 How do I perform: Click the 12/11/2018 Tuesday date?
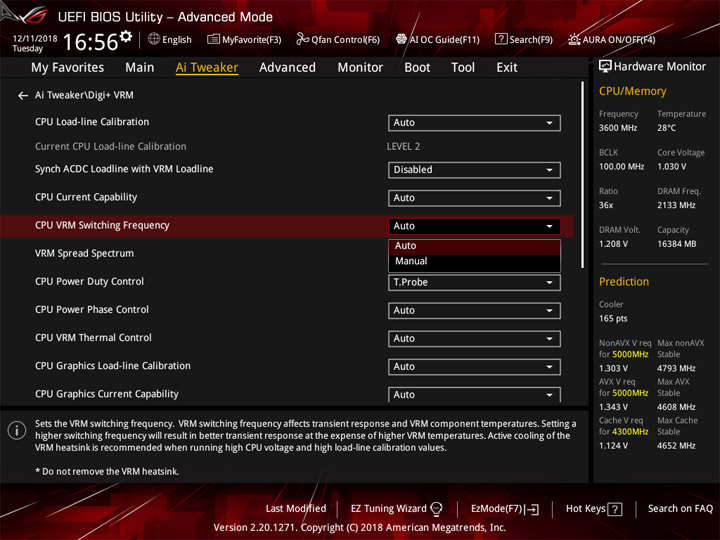(x=35, y=43)
